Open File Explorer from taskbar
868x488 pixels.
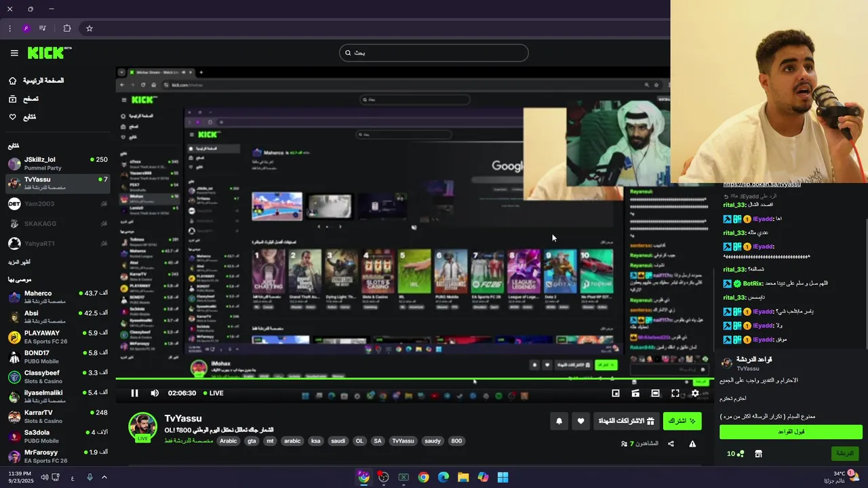[463, 477]
